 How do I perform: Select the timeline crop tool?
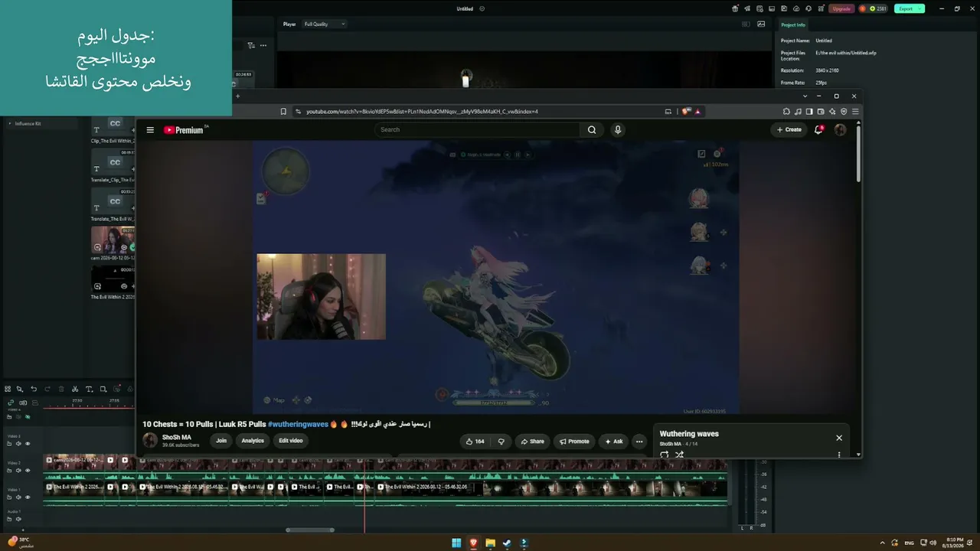point(103,389)
